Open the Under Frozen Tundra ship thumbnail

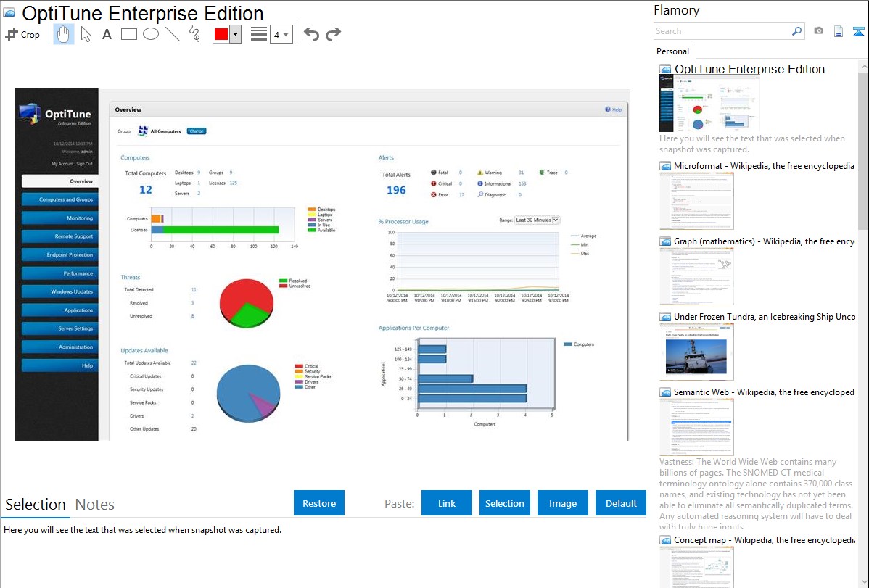[x=696, y=352]
